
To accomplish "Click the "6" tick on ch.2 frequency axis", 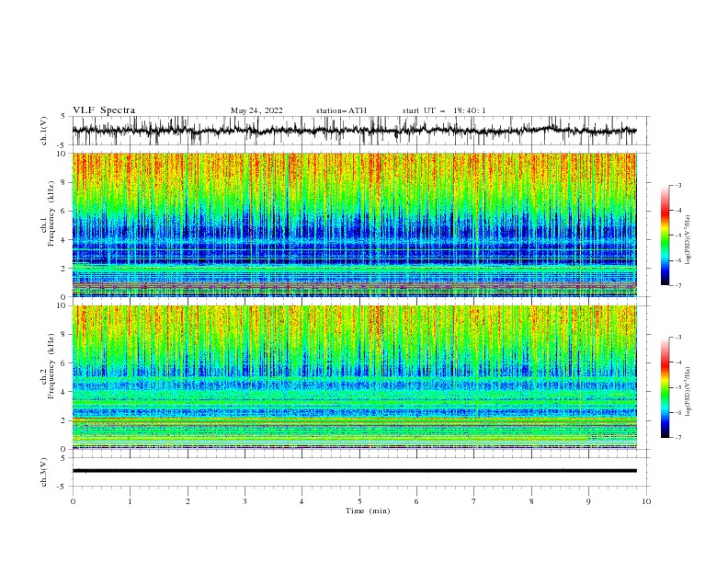I will (64, 363).
